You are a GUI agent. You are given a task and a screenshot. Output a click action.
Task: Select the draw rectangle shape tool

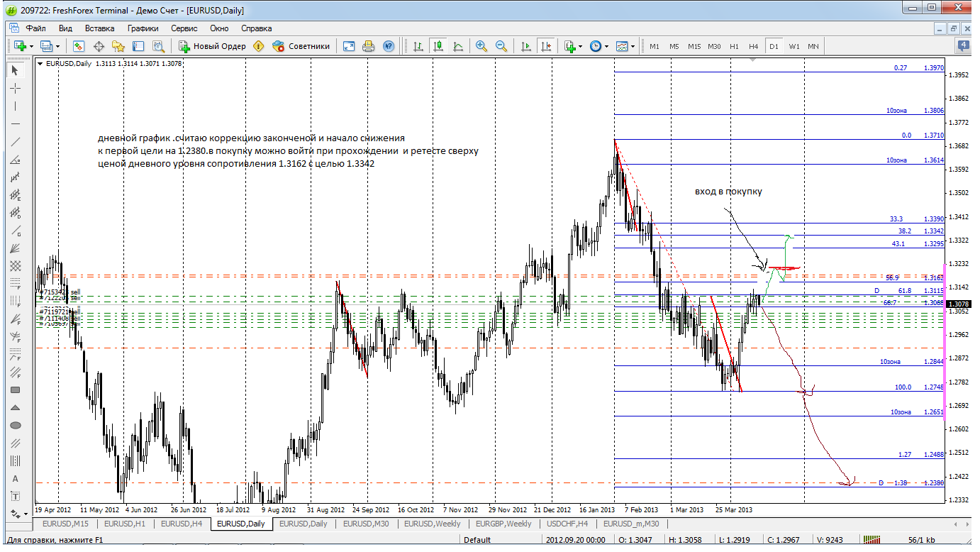tap(16, 390)
